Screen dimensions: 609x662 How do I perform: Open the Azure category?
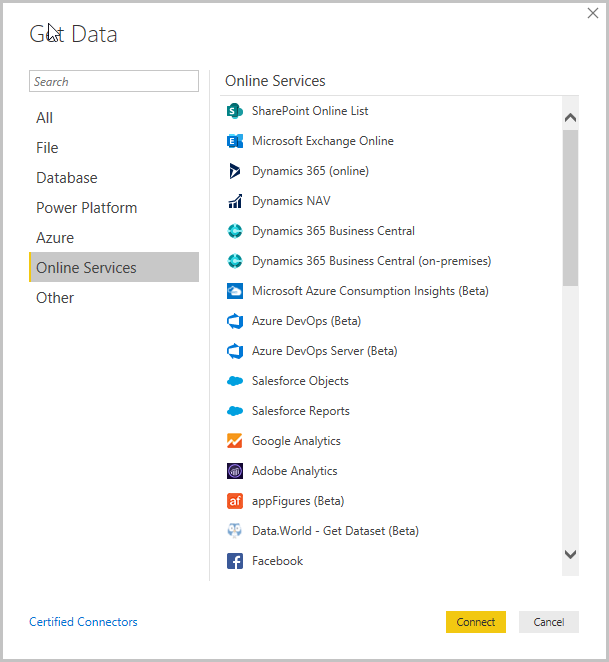pos(55,238)
